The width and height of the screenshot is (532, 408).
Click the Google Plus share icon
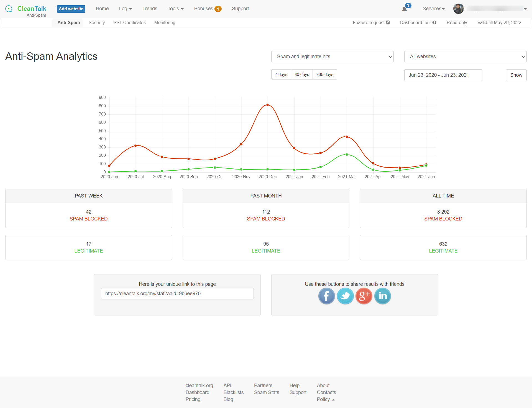[x=364, y=296]
